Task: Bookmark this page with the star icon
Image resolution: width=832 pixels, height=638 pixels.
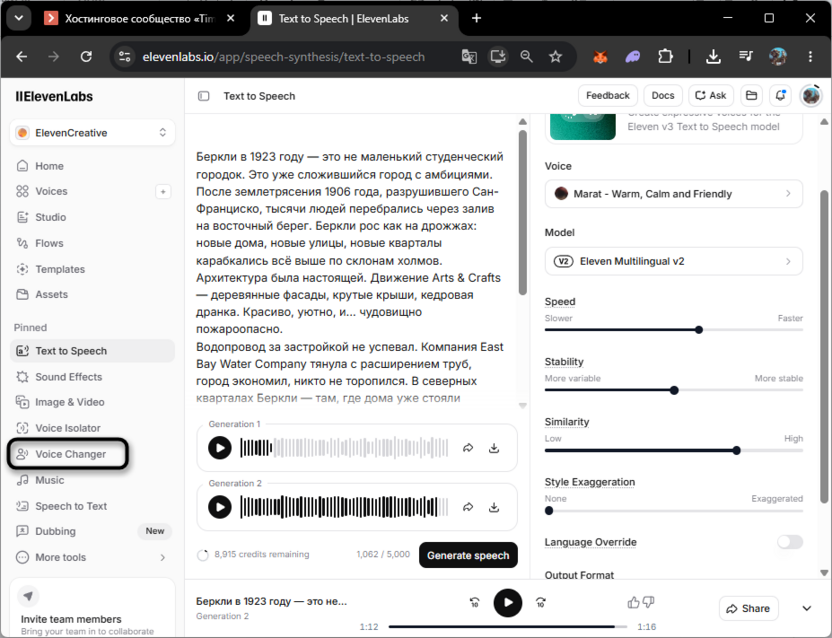Action: pos(556,56)
